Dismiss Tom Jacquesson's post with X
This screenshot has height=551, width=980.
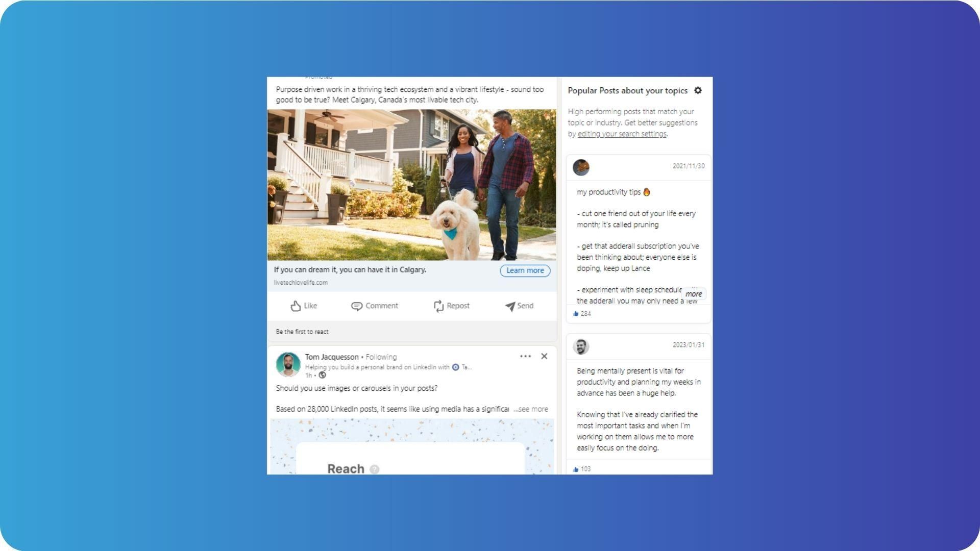(x=544, y=356)
